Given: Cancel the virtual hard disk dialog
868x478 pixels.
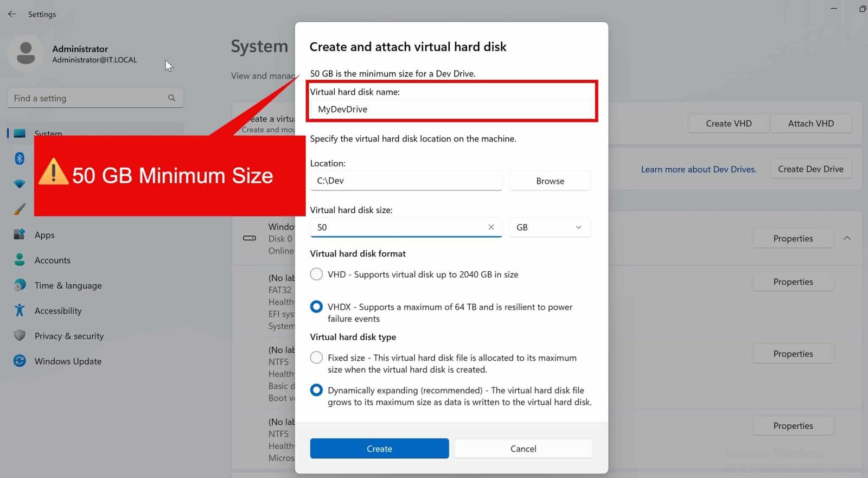Looking at the screenshot, I should [524, 449].
